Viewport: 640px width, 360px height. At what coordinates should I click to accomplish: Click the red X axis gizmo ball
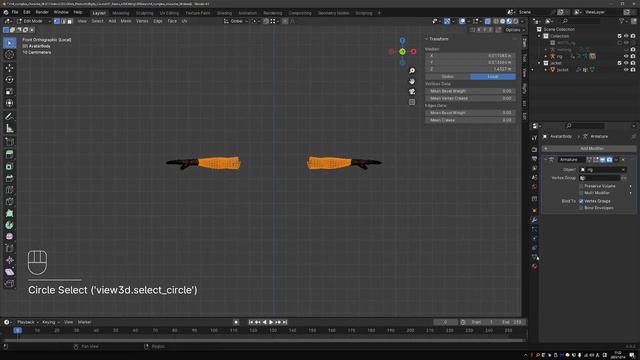coord(413,51)
